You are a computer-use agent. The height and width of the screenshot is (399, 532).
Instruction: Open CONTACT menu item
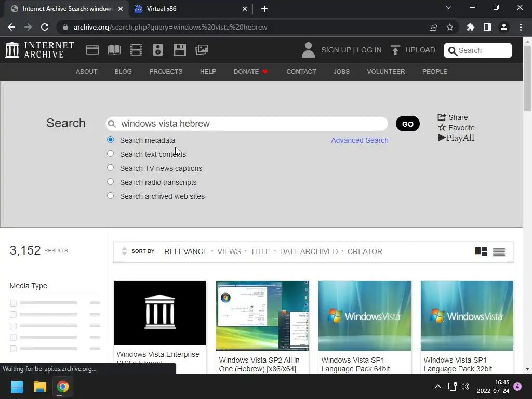point(301,72)
